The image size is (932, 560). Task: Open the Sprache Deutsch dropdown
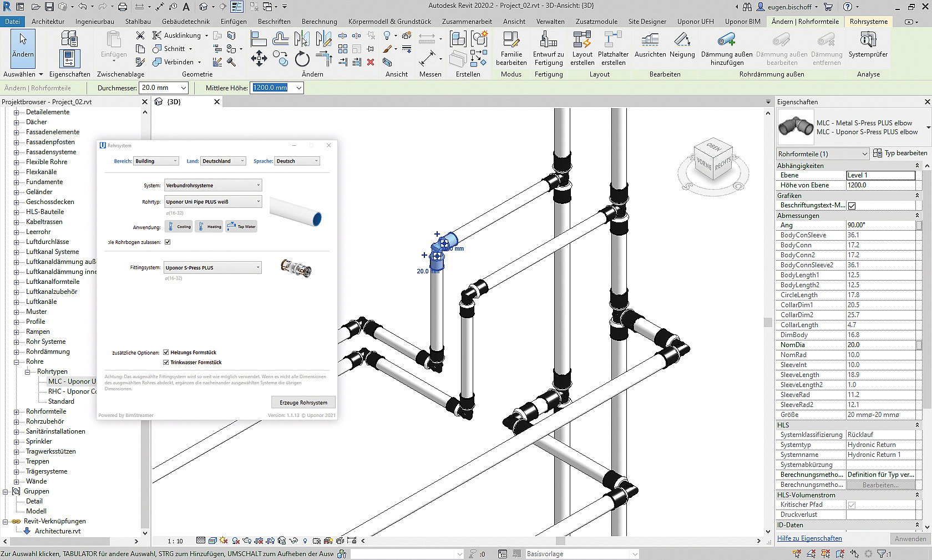click(x=297, y=161)
